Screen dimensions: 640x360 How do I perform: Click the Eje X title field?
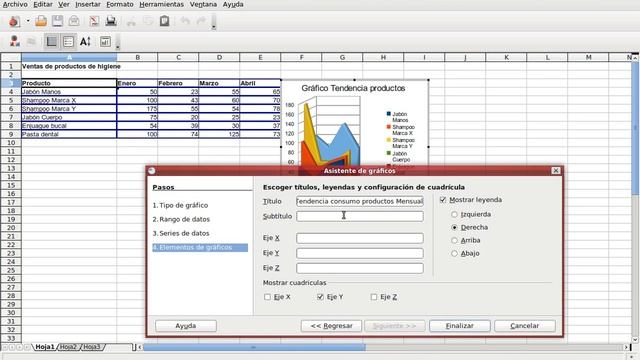click(360, 238)
